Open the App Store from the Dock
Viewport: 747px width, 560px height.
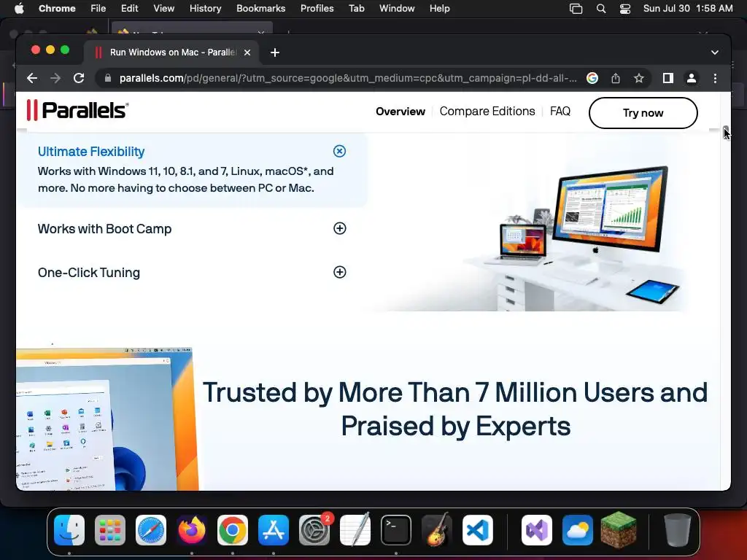[x=274, y=530]
